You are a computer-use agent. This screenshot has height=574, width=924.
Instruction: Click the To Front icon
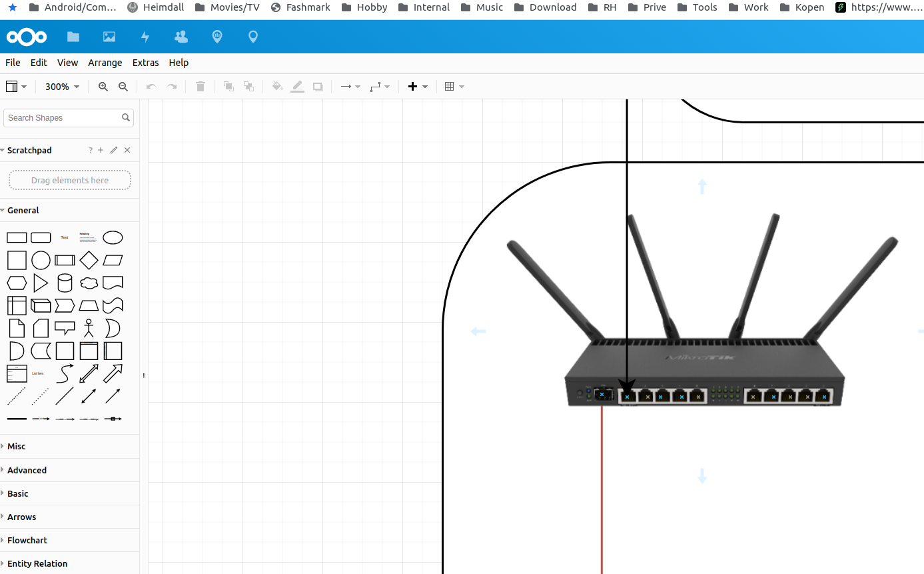pos(229,87)
